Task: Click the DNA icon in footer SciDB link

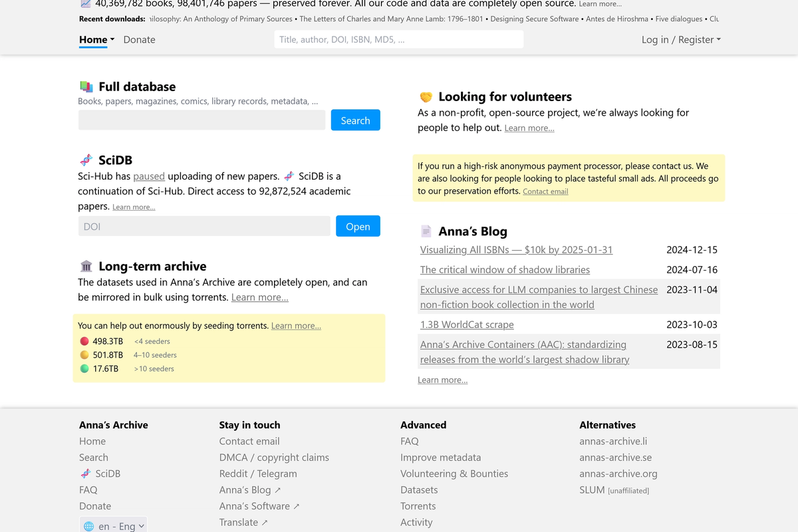Action: (x=85, y=473)
